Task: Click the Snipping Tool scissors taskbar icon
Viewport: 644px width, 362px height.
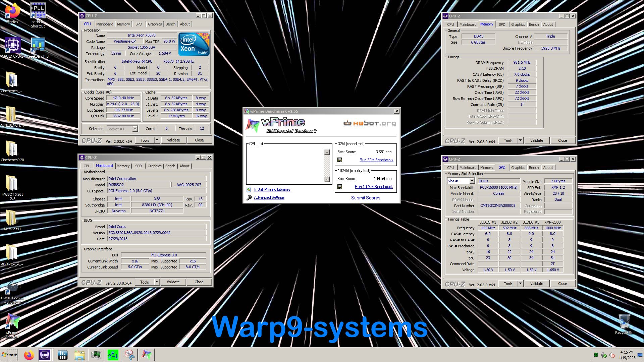Action: point(130,355)
